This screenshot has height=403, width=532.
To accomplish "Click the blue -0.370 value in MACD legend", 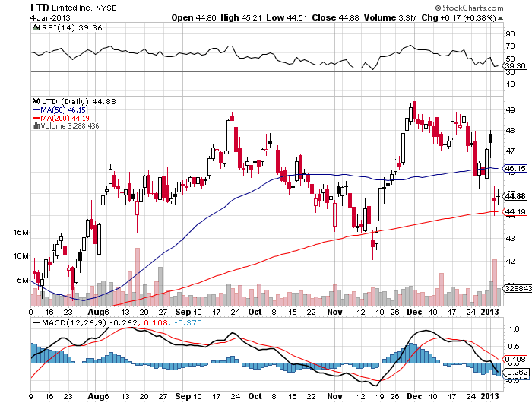I will tap(188, 322).
